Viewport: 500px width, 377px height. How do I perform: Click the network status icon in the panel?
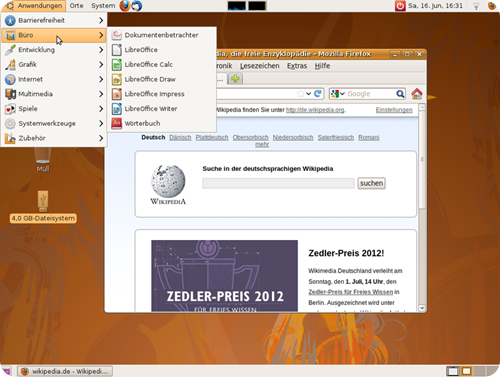[x=476, y=6]
